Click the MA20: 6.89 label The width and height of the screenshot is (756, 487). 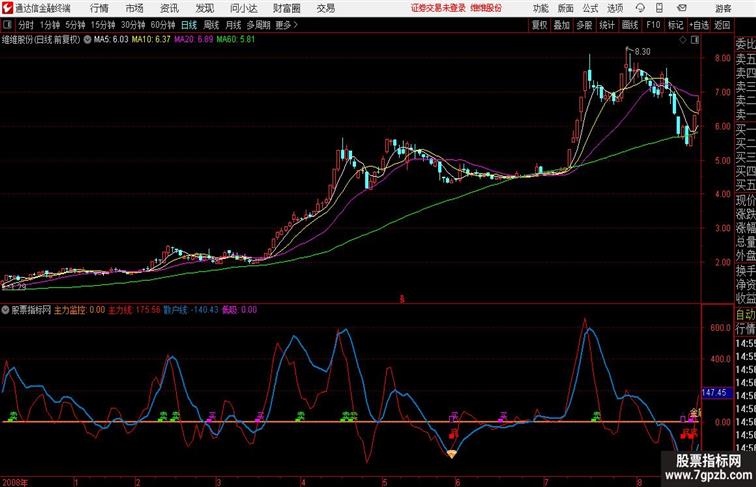(x=193, y=40)
